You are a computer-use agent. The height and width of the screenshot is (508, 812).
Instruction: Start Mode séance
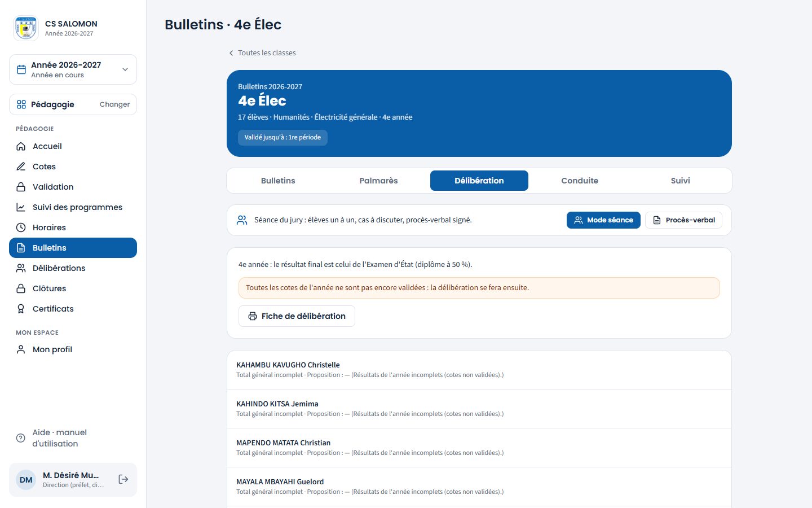[603, 220]
